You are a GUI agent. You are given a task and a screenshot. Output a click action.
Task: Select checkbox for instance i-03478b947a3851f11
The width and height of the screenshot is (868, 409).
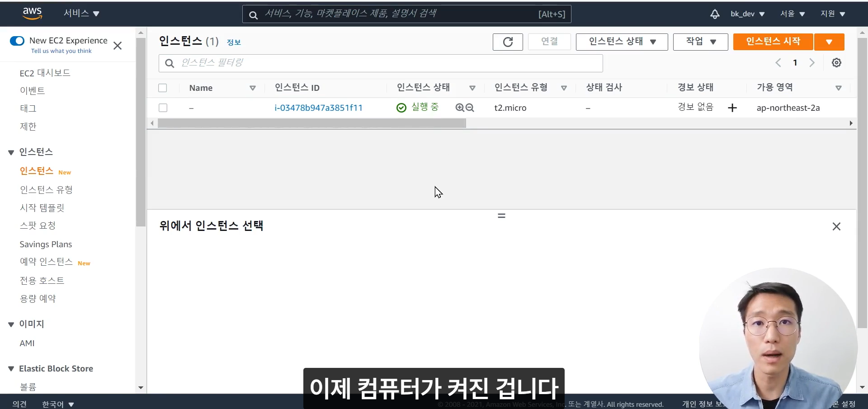click(x=163, y=108)
